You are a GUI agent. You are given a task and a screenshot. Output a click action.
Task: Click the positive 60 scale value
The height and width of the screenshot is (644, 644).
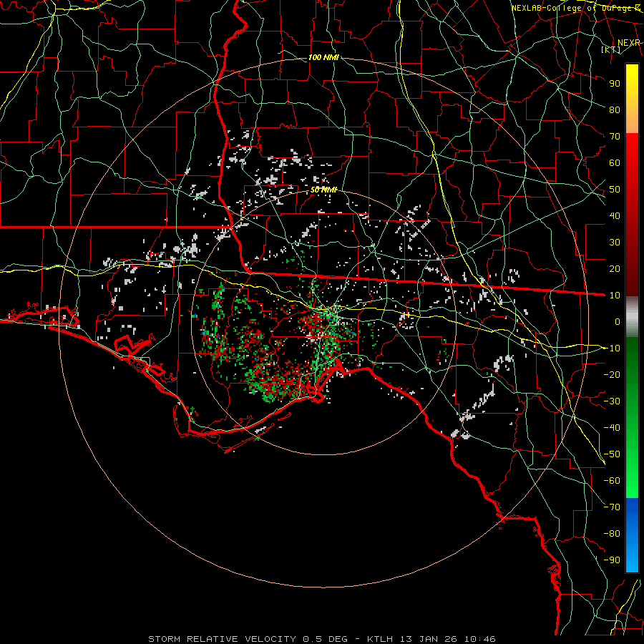pos(615,162)
